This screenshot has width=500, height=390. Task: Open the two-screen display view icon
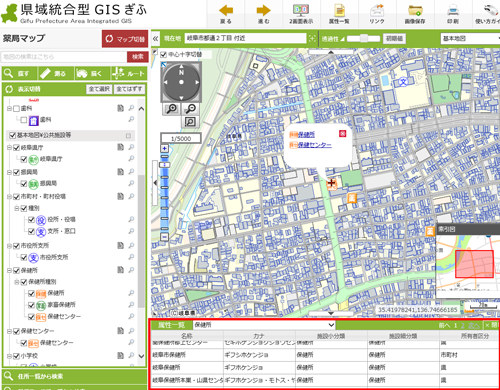(301, 10)
